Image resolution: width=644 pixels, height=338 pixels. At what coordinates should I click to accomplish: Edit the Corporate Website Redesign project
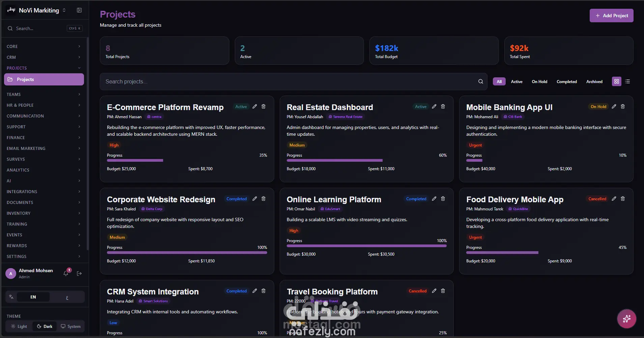point(255,199)
